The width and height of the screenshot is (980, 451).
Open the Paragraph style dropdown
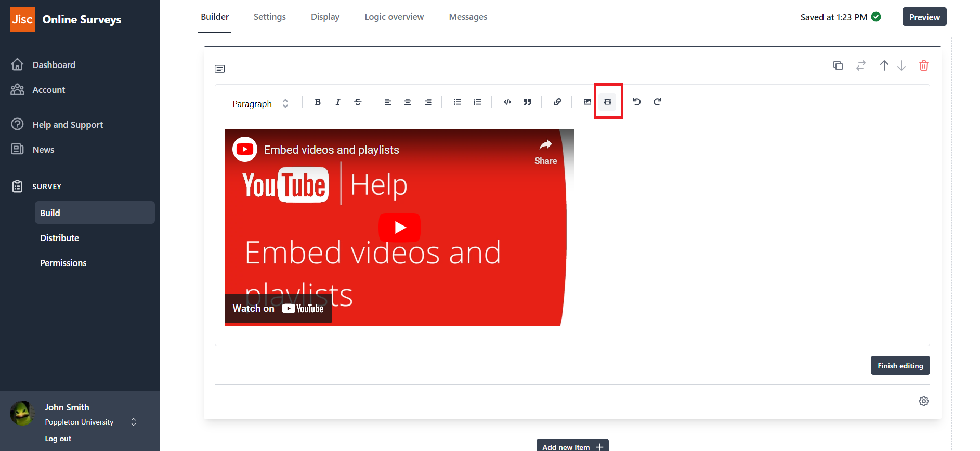click(x=260, y=103)
